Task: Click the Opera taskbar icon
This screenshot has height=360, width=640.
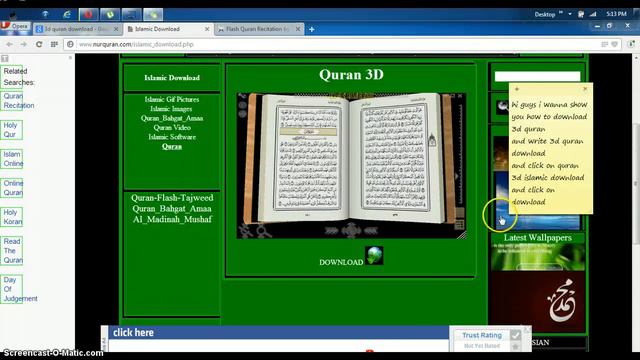Action: (x=88, y=14)
